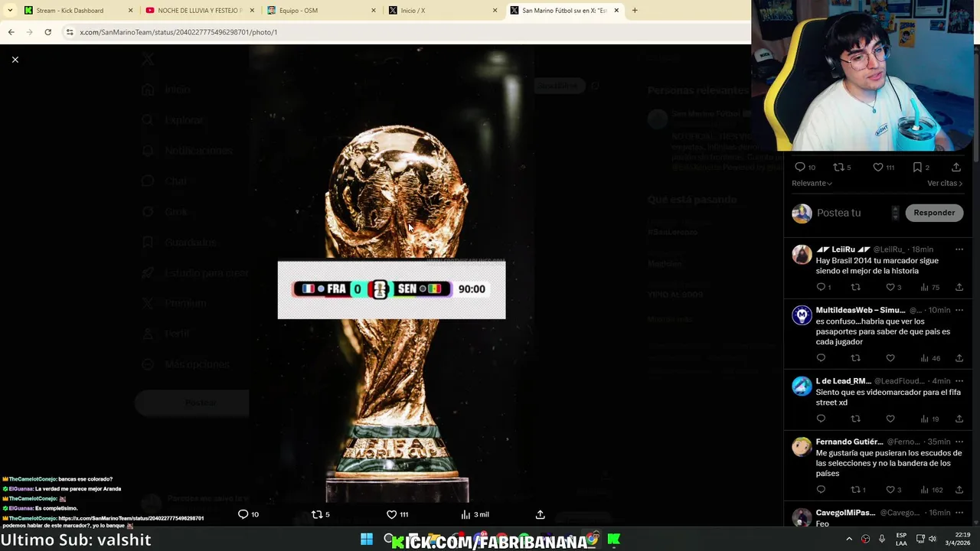Share MultiIdeasWeb's comment
This screenshot has height=551, width=980.
[959, 358]
